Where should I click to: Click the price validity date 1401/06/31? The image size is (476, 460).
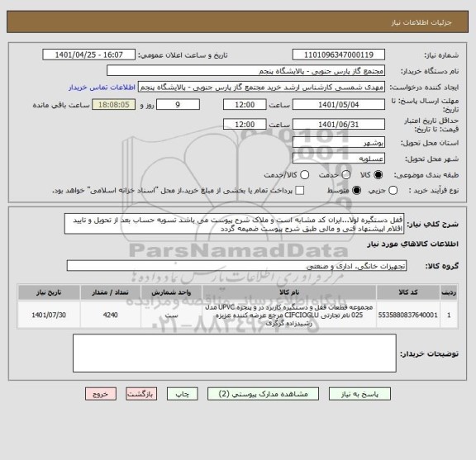coord(339,125)
